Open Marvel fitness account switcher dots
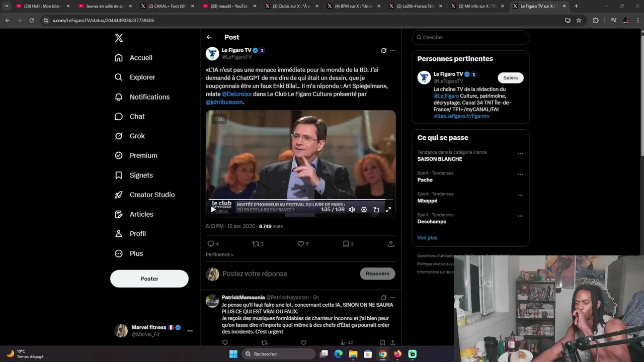 [x=190, y=331]
